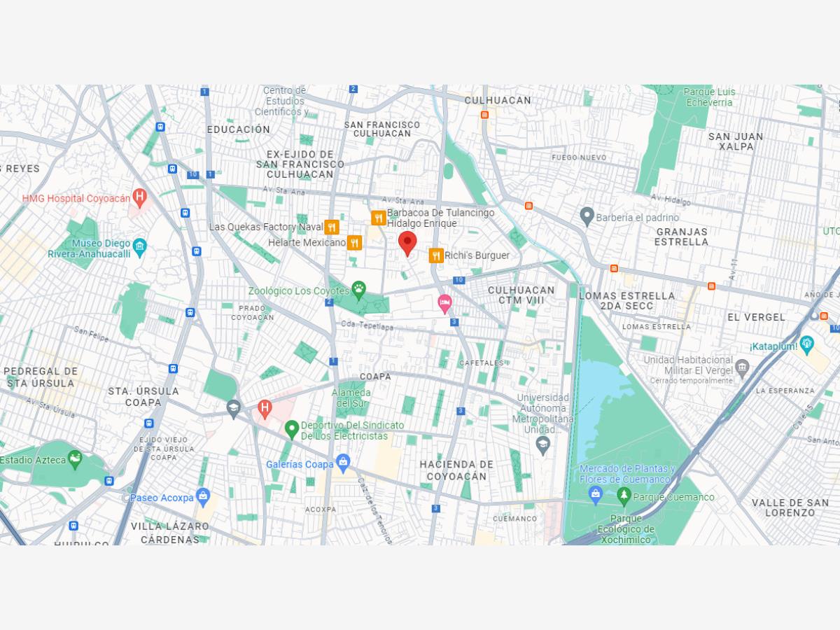Viewport: 840px width, 630px height.
Task: Select the VALLE DE SAN LORENZO label
Action: (790, 507)
